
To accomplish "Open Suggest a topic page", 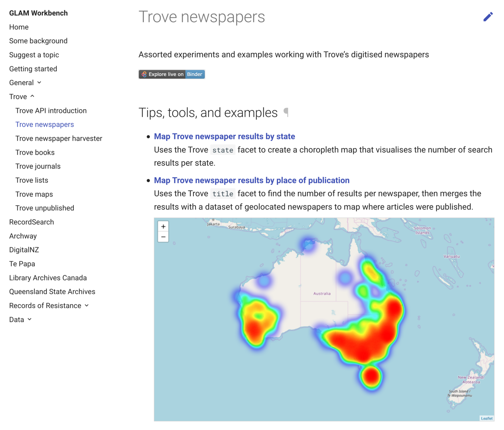I will click(34, 55).
